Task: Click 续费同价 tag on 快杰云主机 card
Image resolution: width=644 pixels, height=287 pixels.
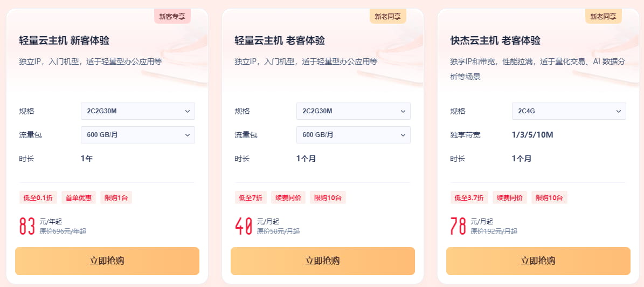Action: tap(509, 197)
